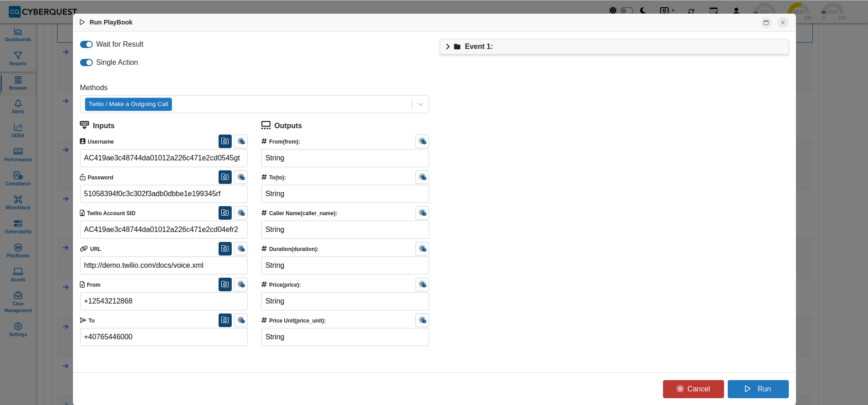The height and width of the screenshot is (405, 868).
Task: Open Alerts in the sidebar
Action: [x=18, y=107]
